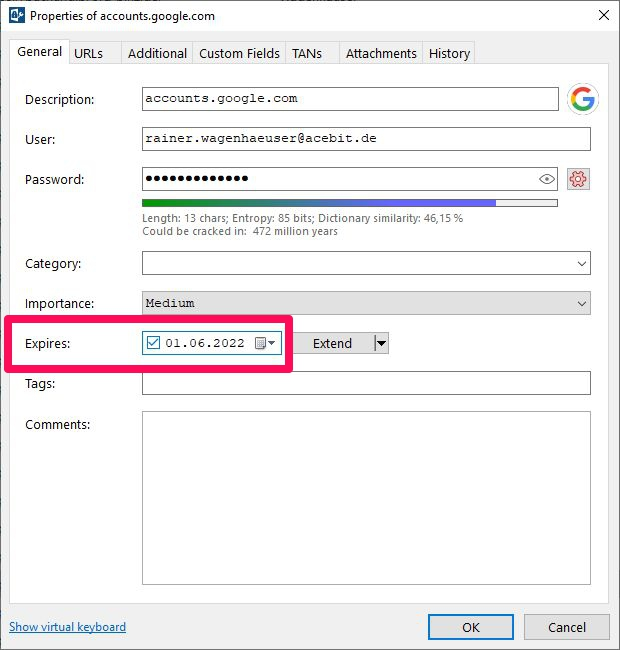This screenshot has width=620, height=650.
Task: Open the Custom Fields tab
Action: point(239,53)
